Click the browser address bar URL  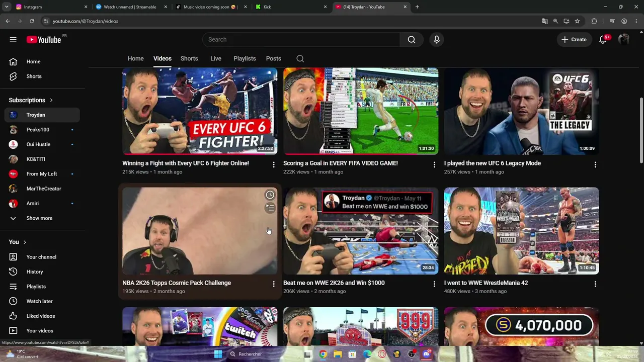[86, 21]
